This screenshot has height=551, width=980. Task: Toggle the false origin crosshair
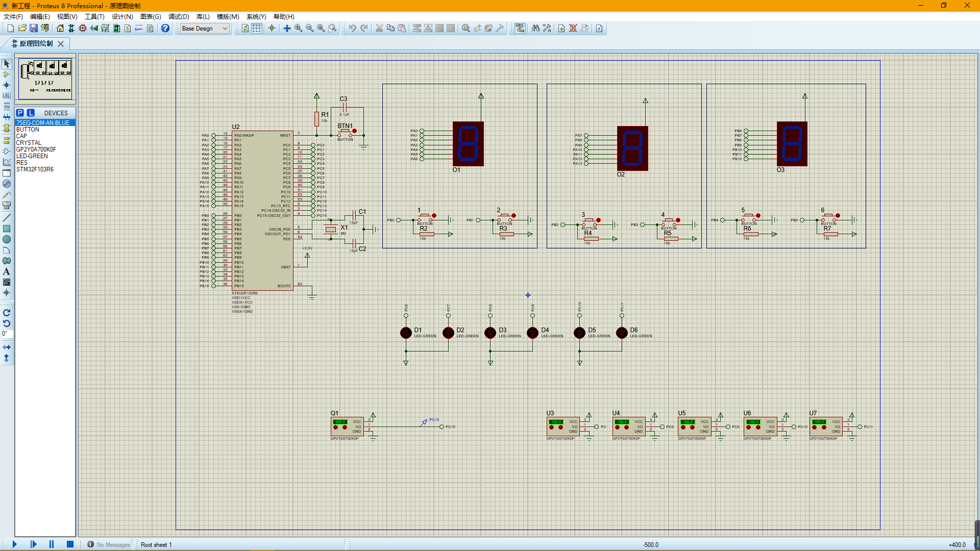(272, 29)
